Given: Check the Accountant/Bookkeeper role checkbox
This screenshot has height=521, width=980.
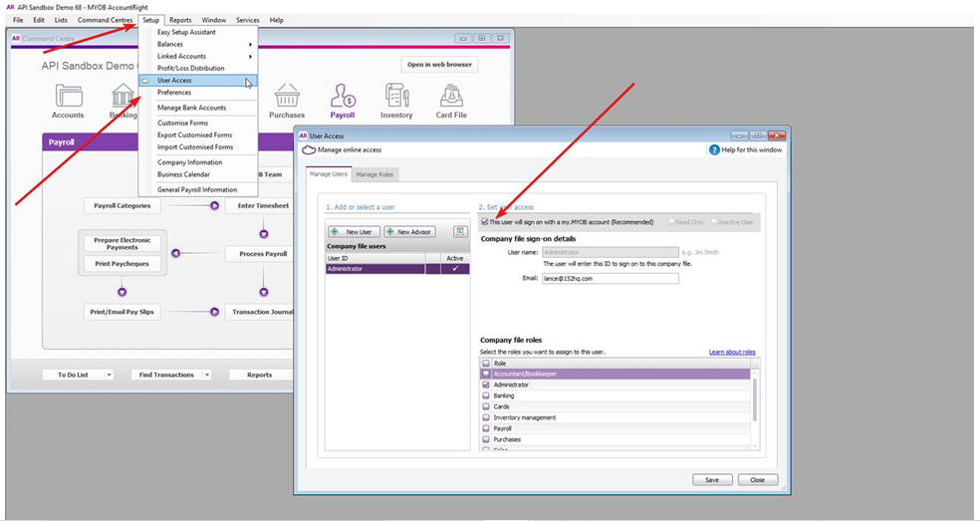Looking at the screenshot, I should pos(486,374).
